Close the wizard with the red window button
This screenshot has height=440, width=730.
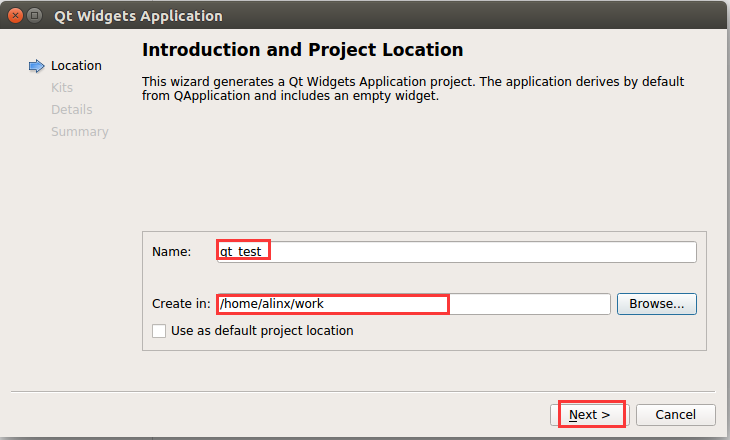coord(15,15)
